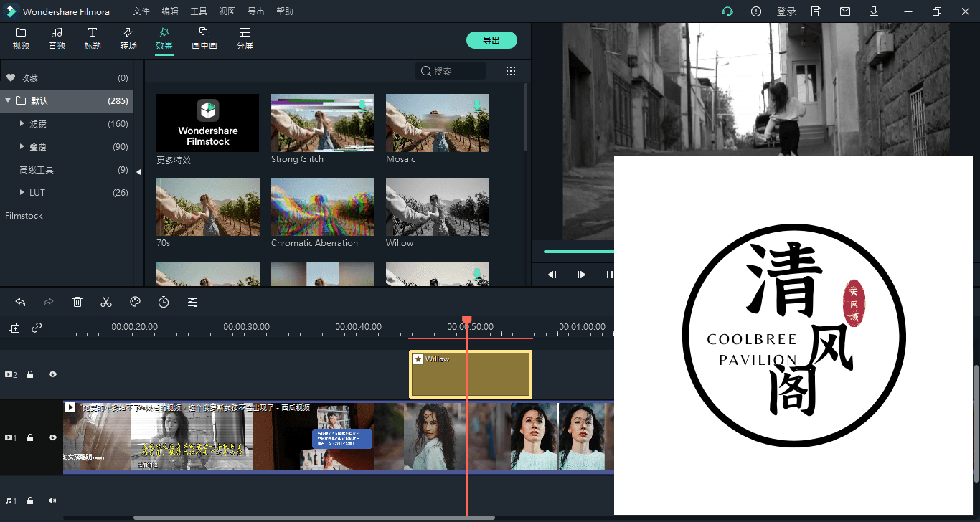Play the preview video
Image resolution: width=980 pixels, height=522 pixels.
581,275
